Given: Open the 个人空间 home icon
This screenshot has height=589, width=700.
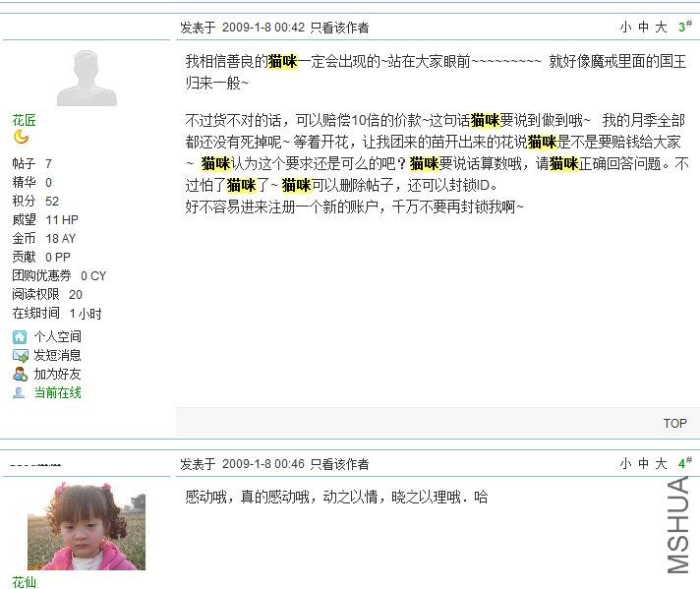Looking at the screenshot, I should tap(20, 336).
